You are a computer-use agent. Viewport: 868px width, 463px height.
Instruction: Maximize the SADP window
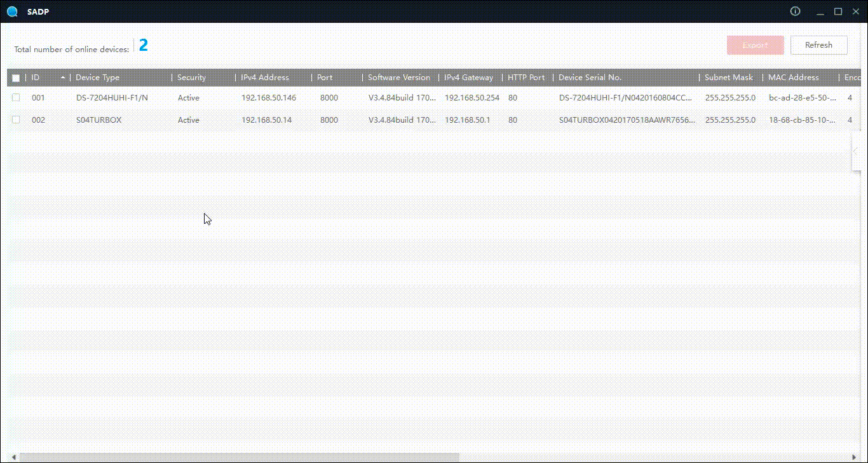838,11
